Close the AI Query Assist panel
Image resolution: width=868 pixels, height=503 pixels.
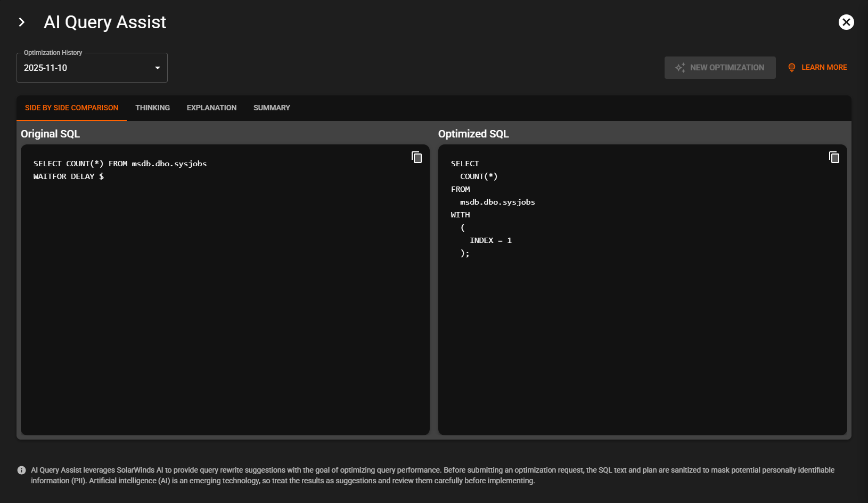coord(846,22)
